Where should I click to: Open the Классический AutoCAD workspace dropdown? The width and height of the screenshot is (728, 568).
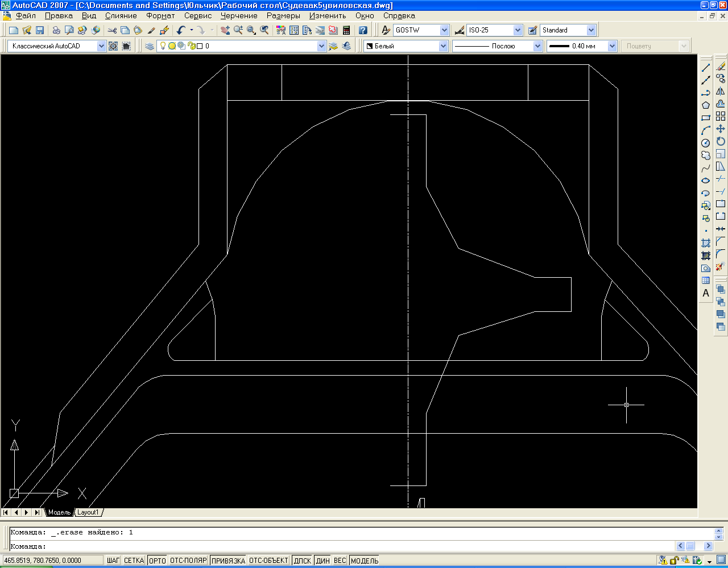pyautogui.click(x=101, y=46)
